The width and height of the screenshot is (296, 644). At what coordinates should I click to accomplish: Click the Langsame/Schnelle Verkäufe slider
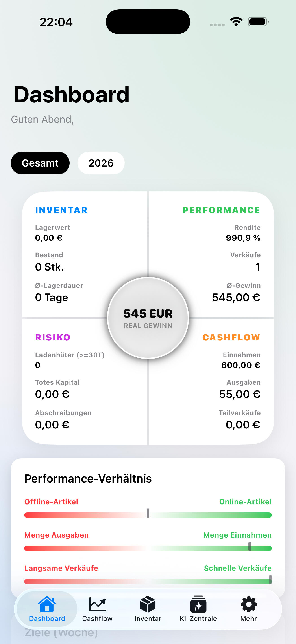point(148,581)
